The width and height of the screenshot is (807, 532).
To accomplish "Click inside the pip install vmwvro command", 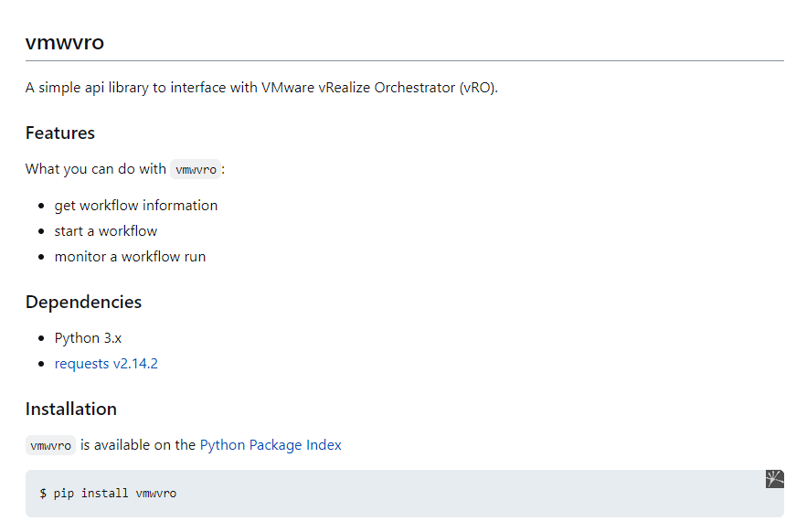I will coord(108,494).
